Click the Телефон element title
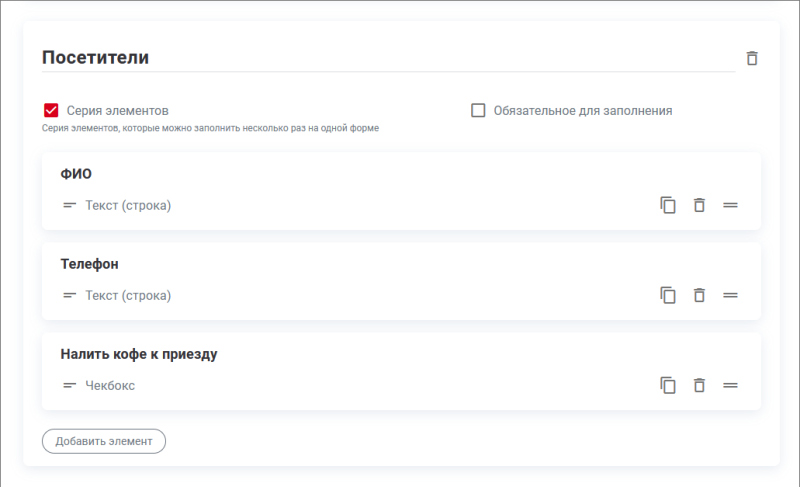The height and width of the screenshot is (487, 800). (90, 264)
